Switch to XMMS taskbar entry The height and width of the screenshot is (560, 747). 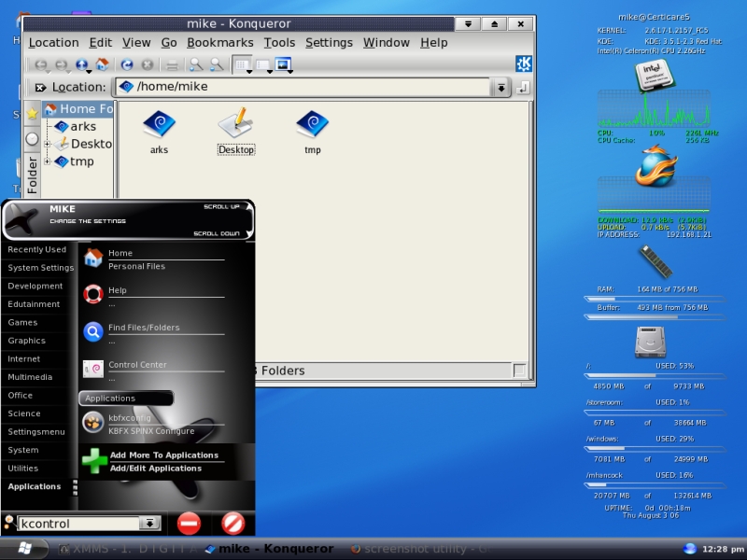(x=128, y=549)
